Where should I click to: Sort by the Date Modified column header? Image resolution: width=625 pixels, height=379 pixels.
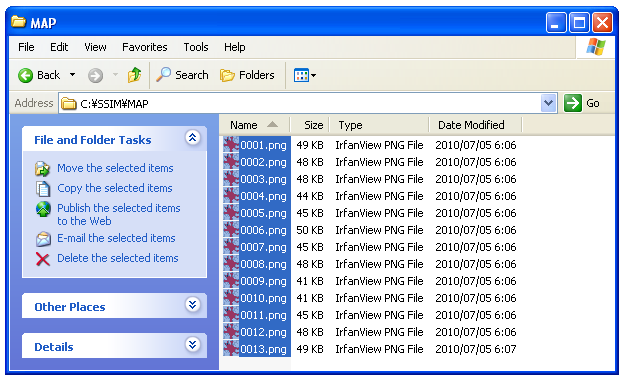[475, 125]
